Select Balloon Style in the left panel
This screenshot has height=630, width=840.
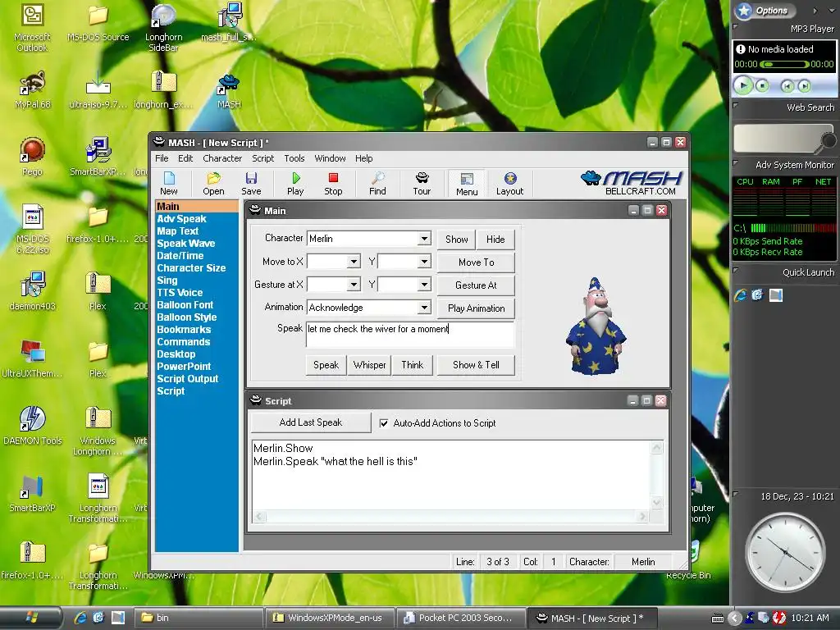pos(187,317)
